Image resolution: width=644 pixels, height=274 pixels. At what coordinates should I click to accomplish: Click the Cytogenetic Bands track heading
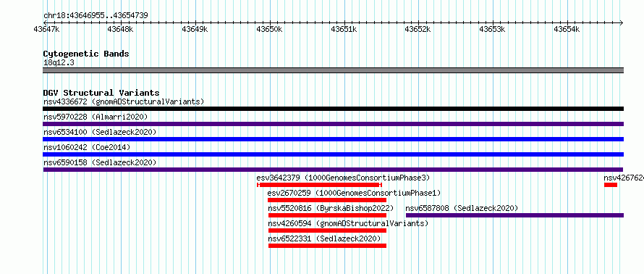click(86, 54)
